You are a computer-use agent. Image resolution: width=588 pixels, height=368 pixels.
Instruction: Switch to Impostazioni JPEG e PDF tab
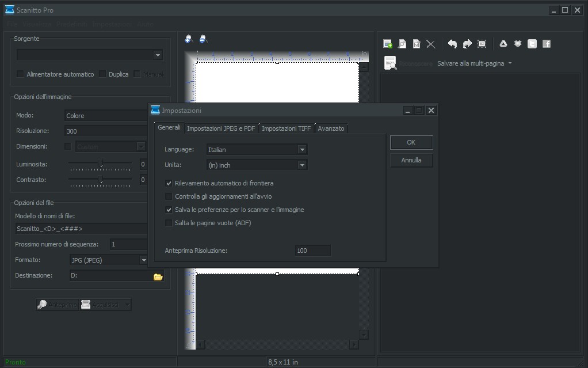(x=221, y=128)
